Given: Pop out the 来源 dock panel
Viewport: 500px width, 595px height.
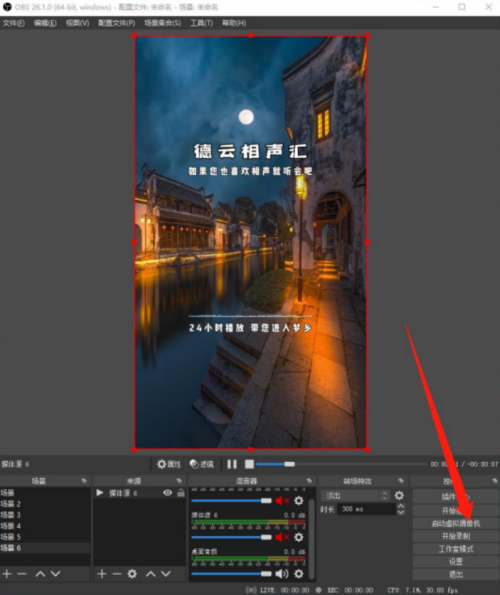Looking at the screenshot, I should coord(179,481).
